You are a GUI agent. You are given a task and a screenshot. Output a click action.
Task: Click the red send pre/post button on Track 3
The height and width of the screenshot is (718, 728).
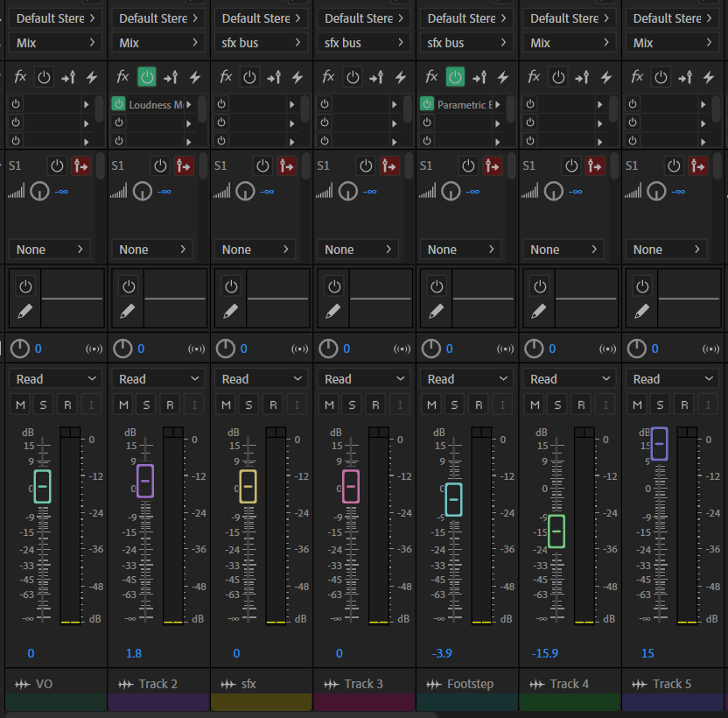[x=389, y=165]
